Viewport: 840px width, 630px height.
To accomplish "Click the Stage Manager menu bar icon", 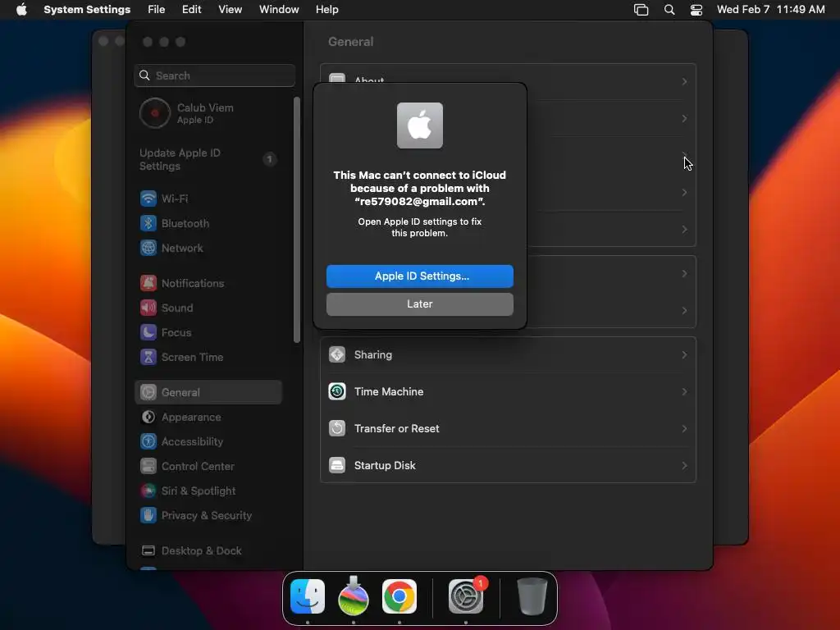I will [641, 10].
